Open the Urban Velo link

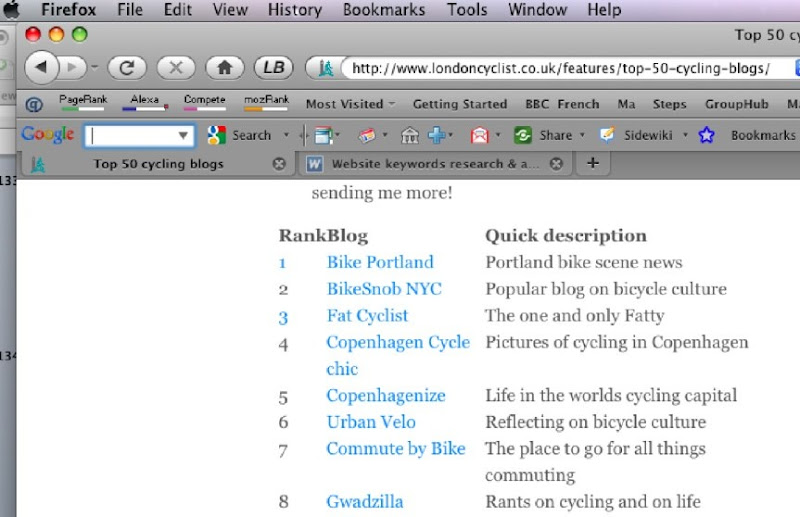click(x=371, y=422)
